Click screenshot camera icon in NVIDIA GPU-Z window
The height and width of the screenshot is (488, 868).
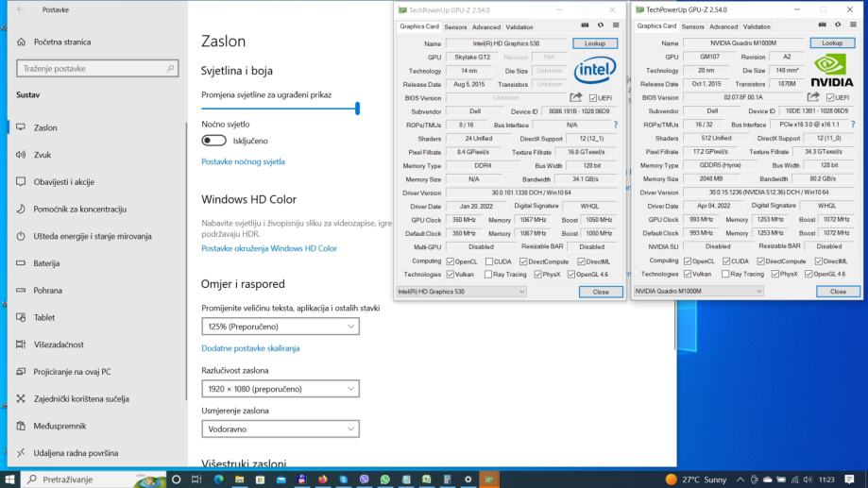(822, 25)
